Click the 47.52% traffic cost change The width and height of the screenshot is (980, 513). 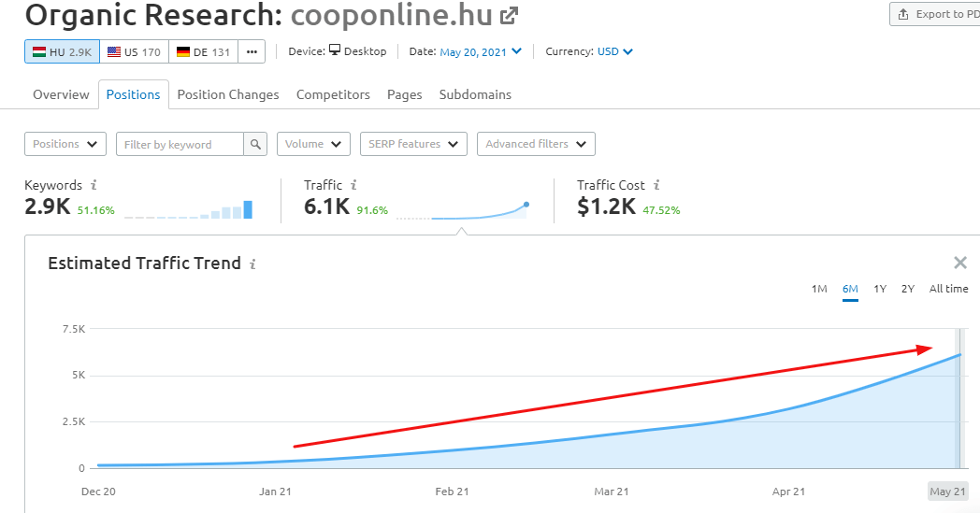click(661, 210)
